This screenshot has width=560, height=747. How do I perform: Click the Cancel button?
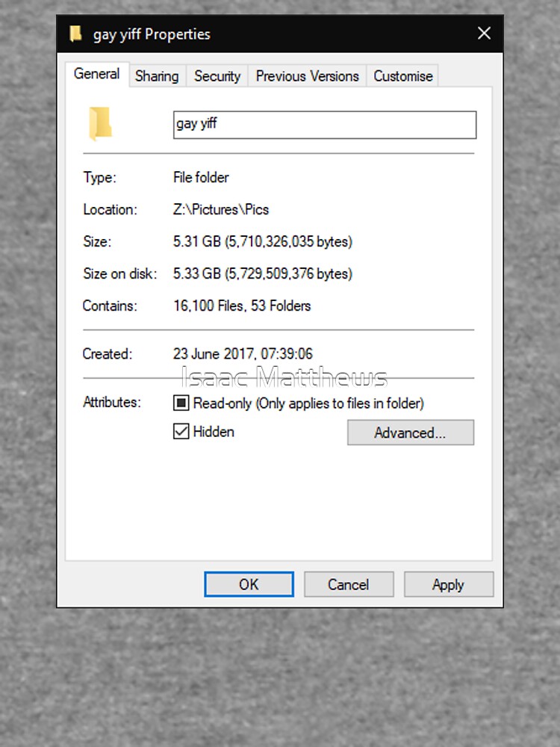point(349,584)
